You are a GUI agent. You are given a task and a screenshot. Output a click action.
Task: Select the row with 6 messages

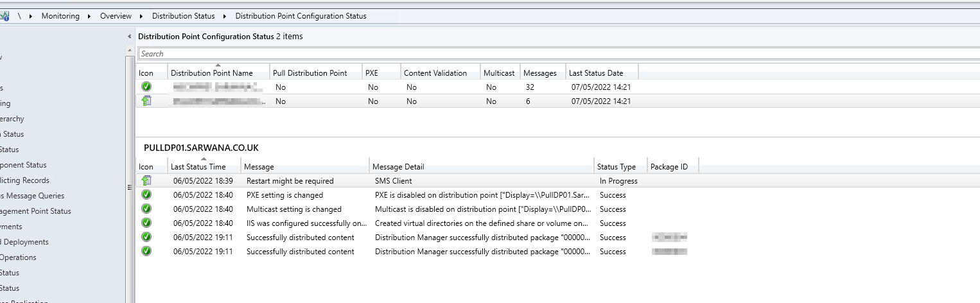(557, 101)
